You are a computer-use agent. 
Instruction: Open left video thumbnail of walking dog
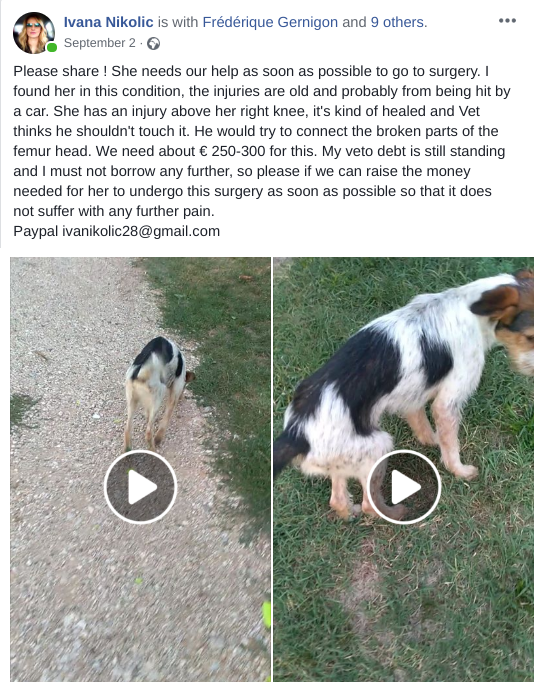click(x=140, y=469)
